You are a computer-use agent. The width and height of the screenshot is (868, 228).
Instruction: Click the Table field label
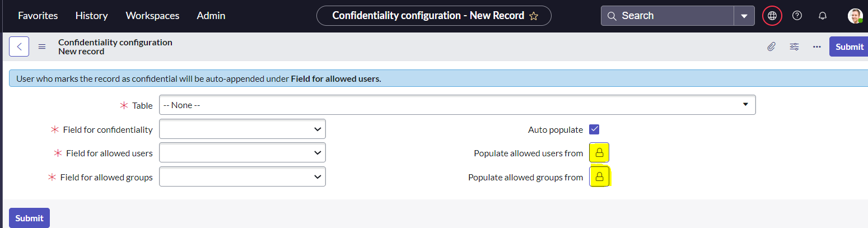pos(142,105)
